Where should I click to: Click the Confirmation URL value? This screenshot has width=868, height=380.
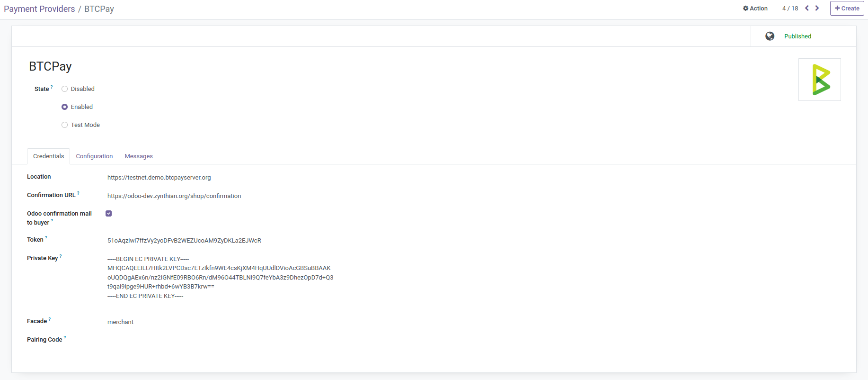click(x=174, y=196)
